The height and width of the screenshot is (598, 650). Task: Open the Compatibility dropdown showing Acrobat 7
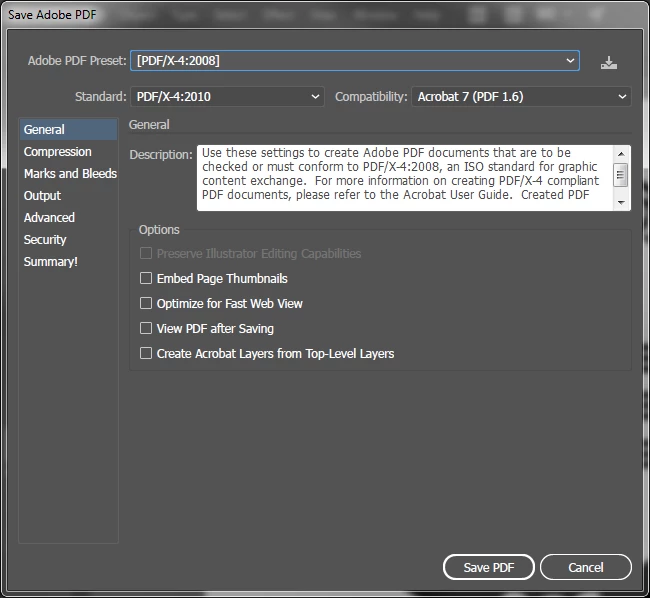(521, 97)
